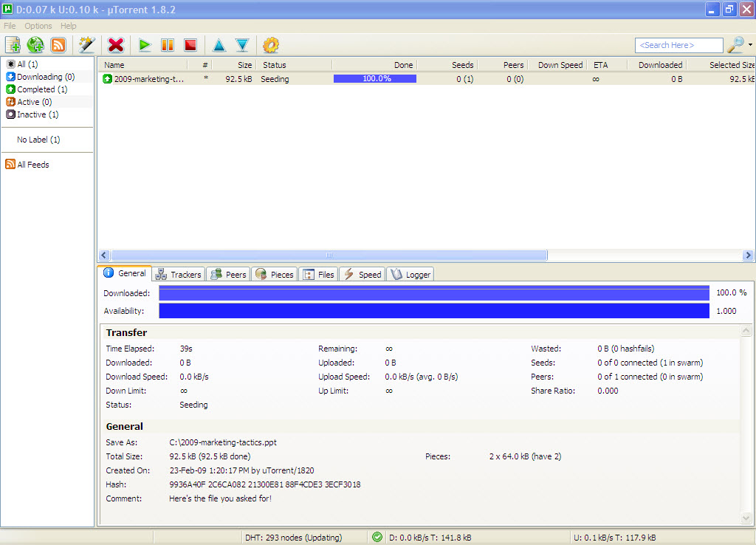Click the horizontal scrollbar right arrow
The height and width of the screenshot is (545, 756).
click(x=749, y=255)
